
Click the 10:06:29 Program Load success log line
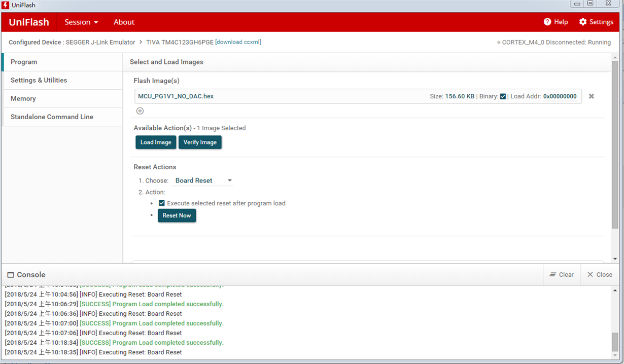pos(114,304)
